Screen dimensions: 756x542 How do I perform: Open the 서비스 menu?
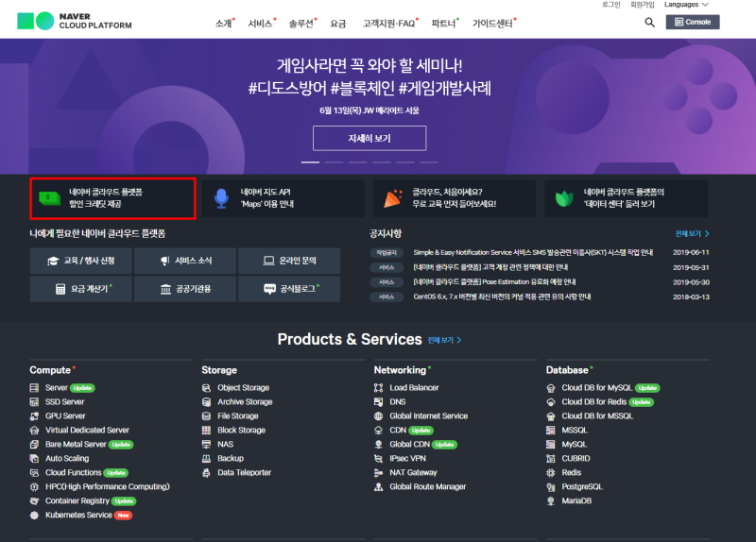[261, 23]
